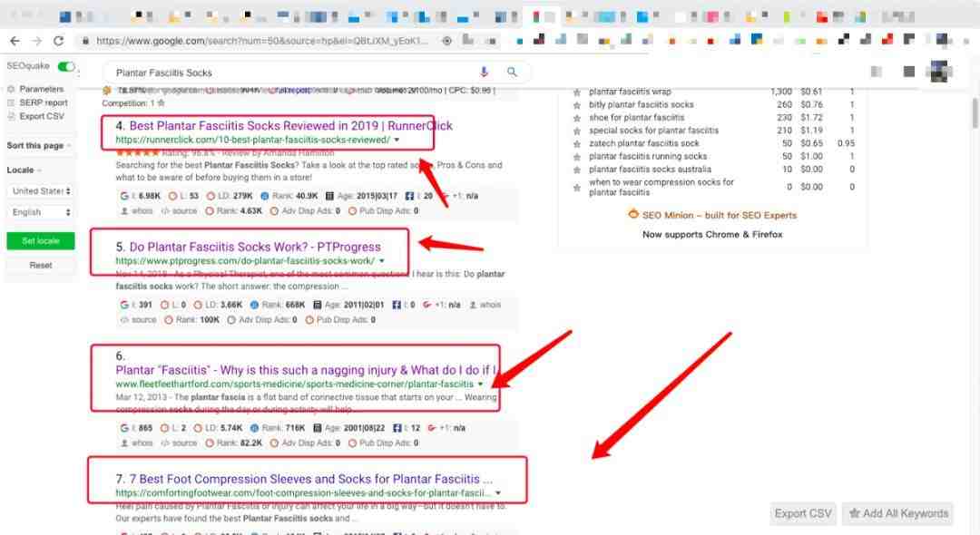Open SEOquake Parameters
Screen dimensions: 980x535
41,89
